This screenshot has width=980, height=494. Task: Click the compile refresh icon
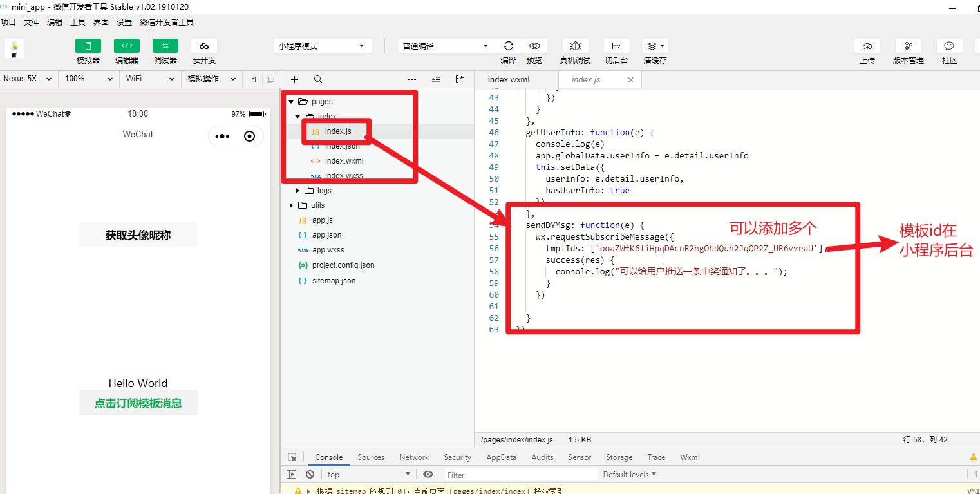pos(509,46)
